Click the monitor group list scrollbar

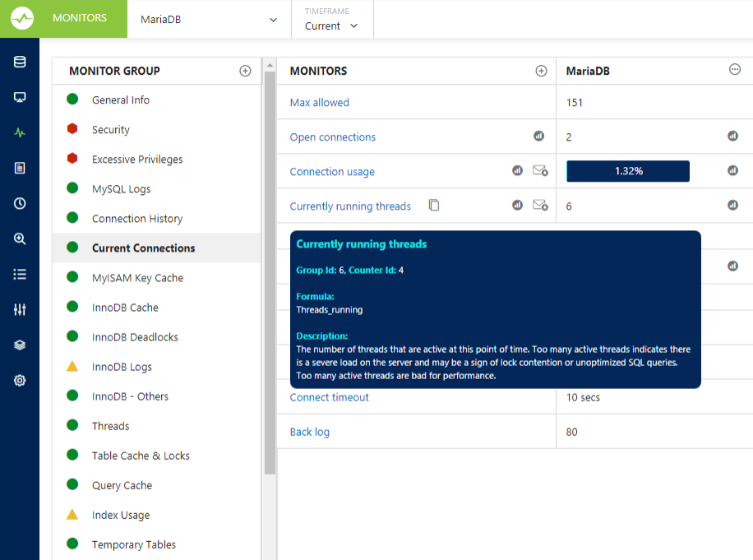(x=270, y=271)
